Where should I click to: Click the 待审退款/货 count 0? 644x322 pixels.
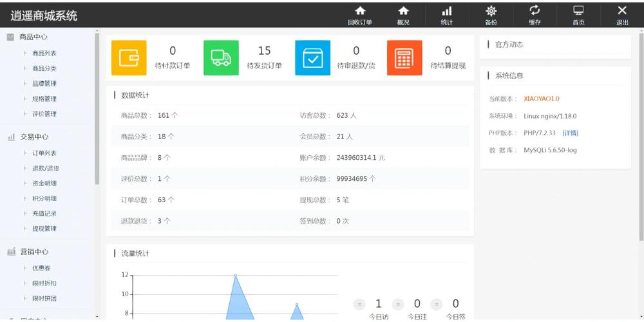coord(356,50)
